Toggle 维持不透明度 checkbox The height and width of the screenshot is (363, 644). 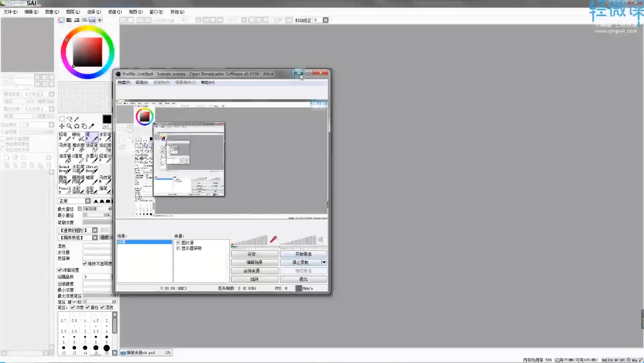(x=85, y=264)
